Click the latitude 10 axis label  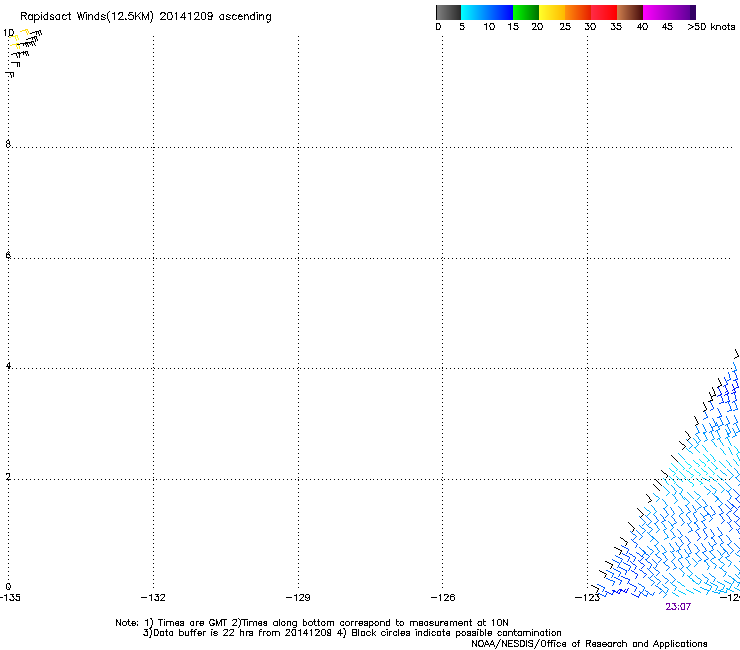8,33
